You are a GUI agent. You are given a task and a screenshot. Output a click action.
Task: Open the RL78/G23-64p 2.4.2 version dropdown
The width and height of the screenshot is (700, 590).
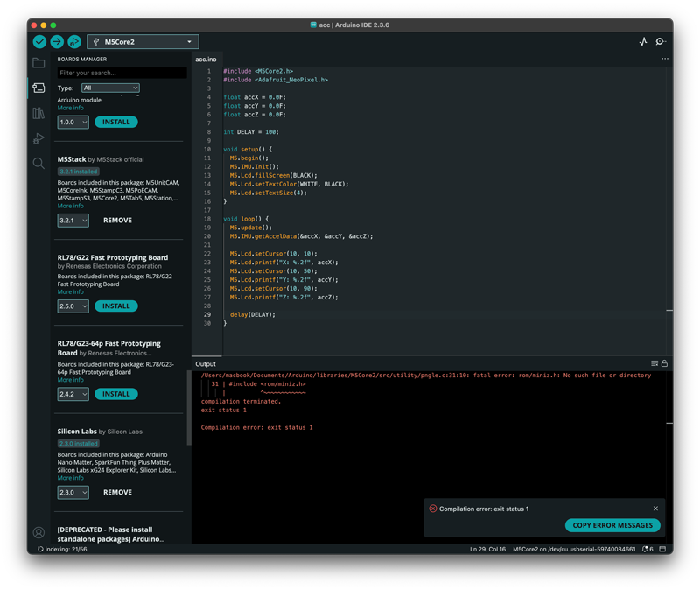(x=73, y=394)
